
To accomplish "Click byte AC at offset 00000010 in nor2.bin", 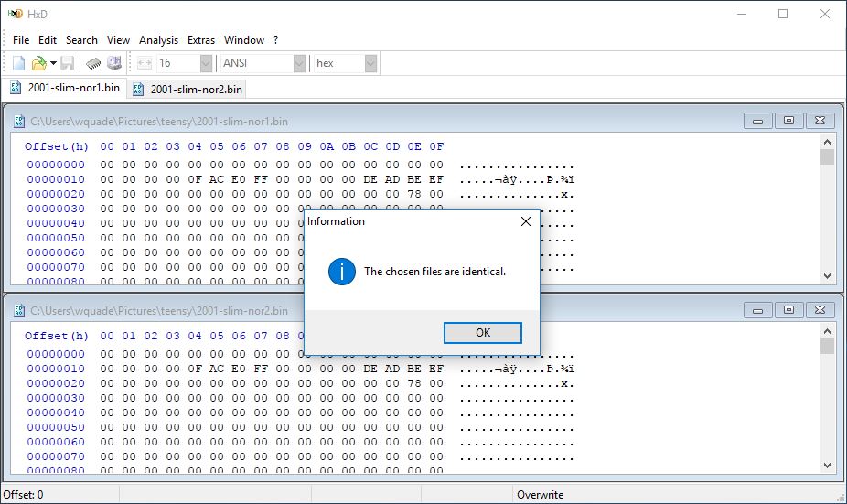I will [217, 369].
